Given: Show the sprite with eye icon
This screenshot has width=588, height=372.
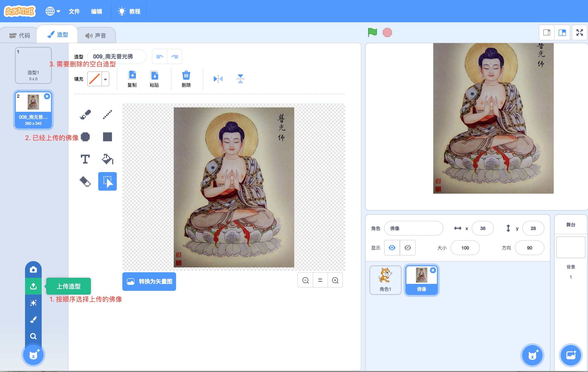Looking at the screenshot, I should (x=392, y=248).
